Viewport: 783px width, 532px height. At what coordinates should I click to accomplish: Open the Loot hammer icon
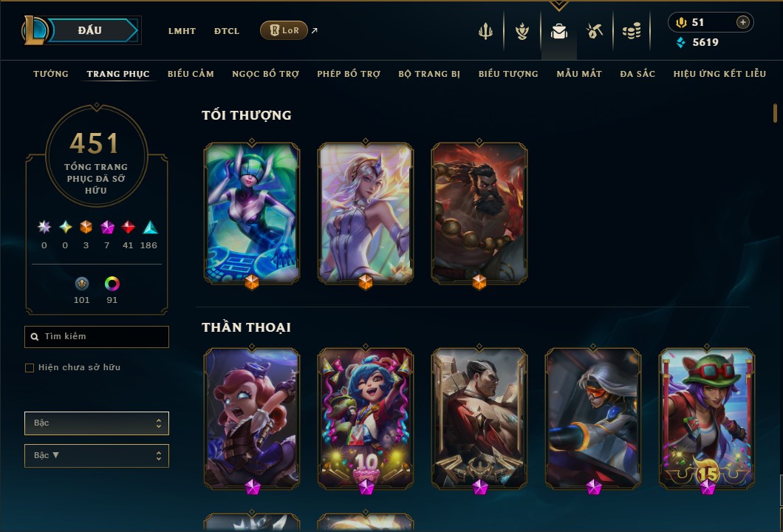(595, 32)
